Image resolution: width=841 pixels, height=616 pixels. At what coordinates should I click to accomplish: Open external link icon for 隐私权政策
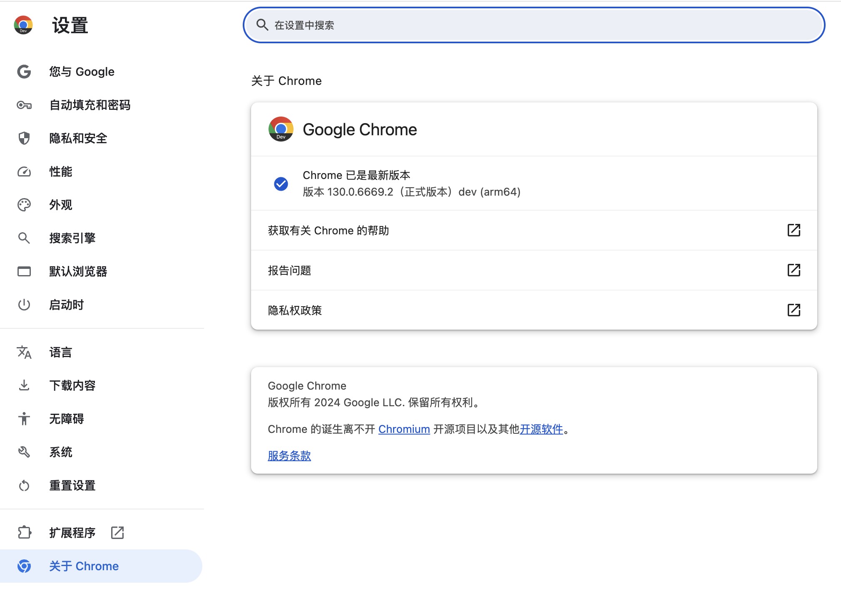[794, 310]
